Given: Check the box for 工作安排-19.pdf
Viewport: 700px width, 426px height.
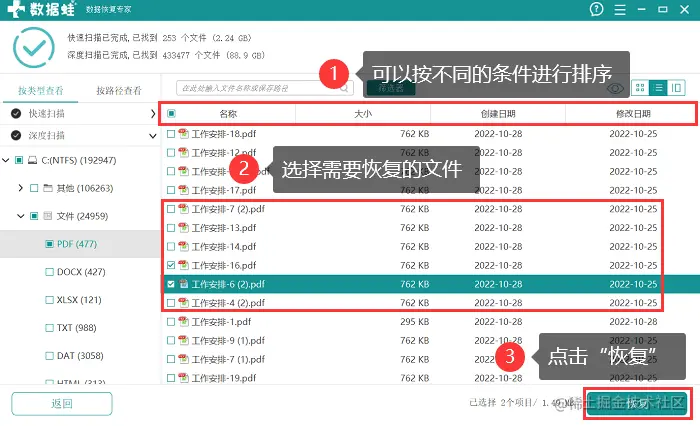Looking at the screenshot, I should click(x=171, y=378).
